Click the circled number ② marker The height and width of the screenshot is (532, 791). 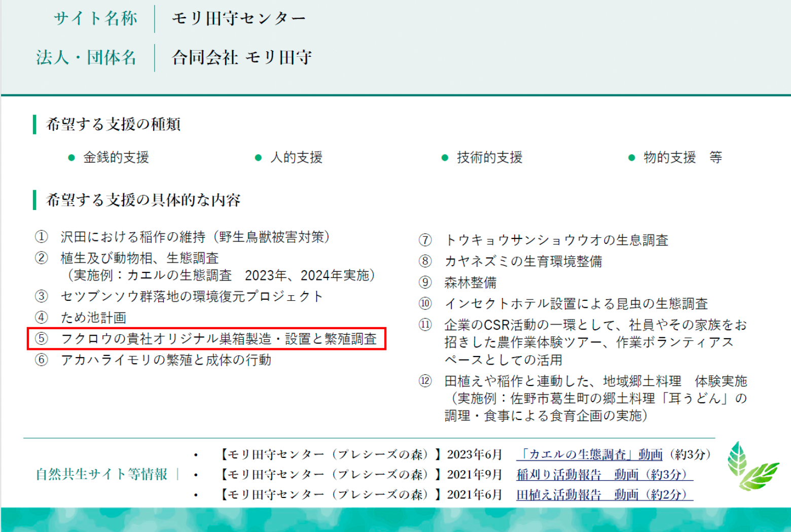pos(41,258)
